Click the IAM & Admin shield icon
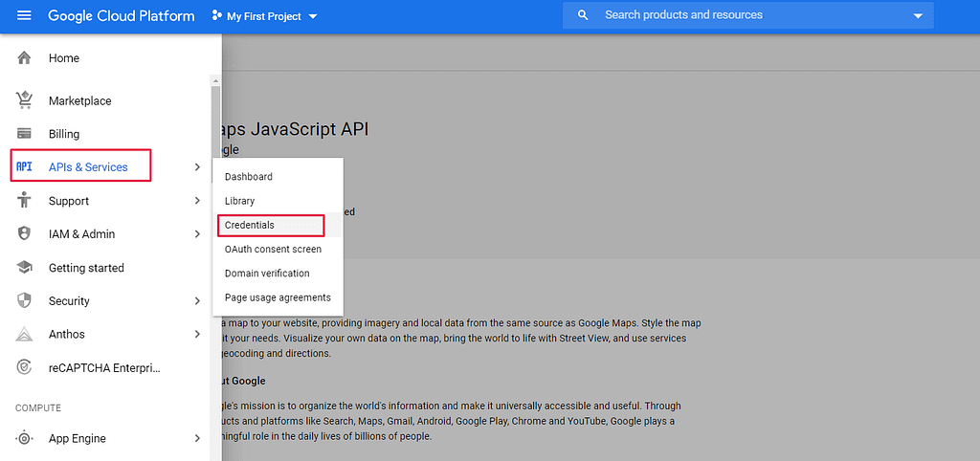The width and height of the screenshot is (980, 461). click(x=25, y=234)
